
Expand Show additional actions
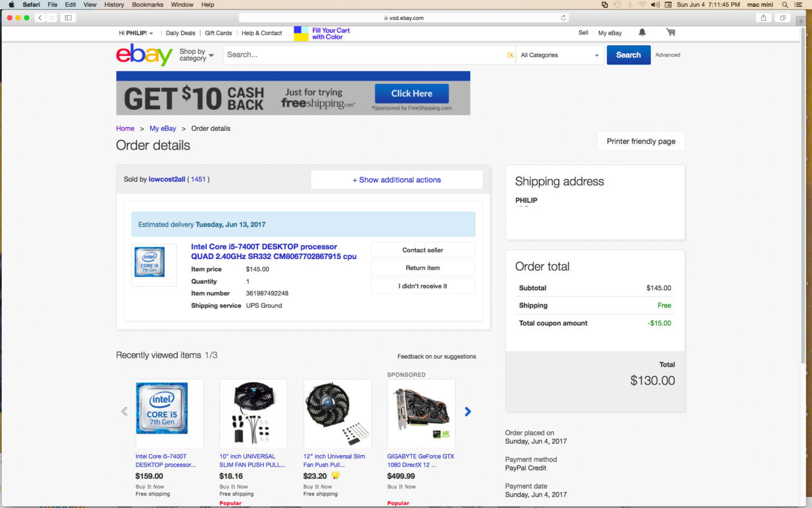pos(396,180)
